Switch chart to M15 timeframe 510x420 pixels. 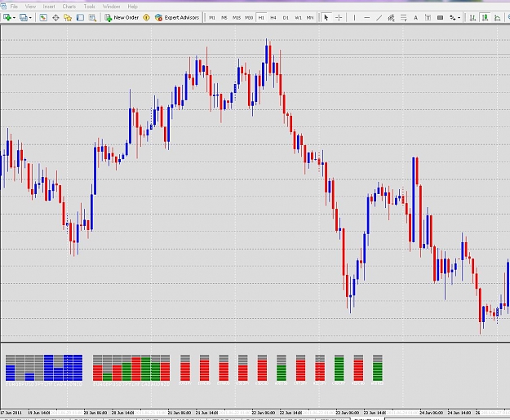pyautogui.click(x=237, y=18)
